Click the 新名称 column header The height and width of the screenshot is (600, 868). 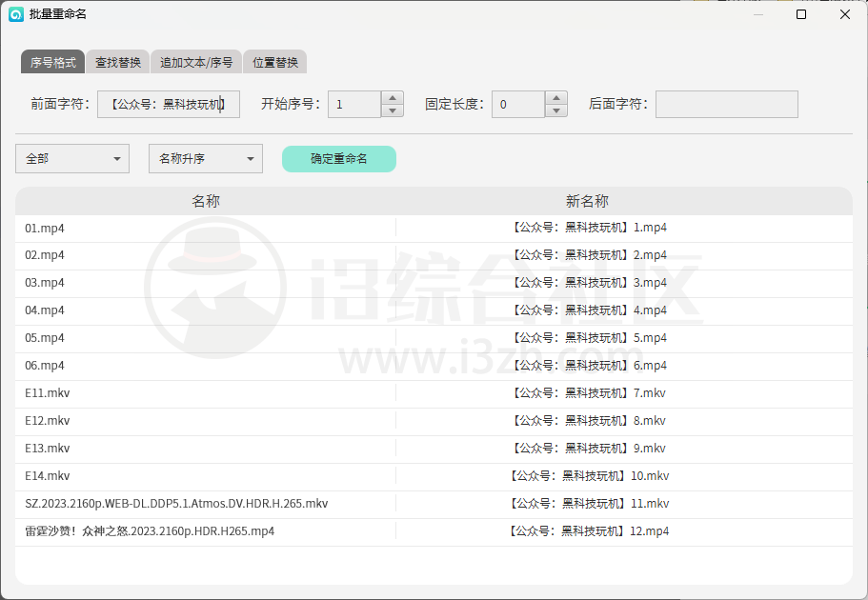coord(587,201)
